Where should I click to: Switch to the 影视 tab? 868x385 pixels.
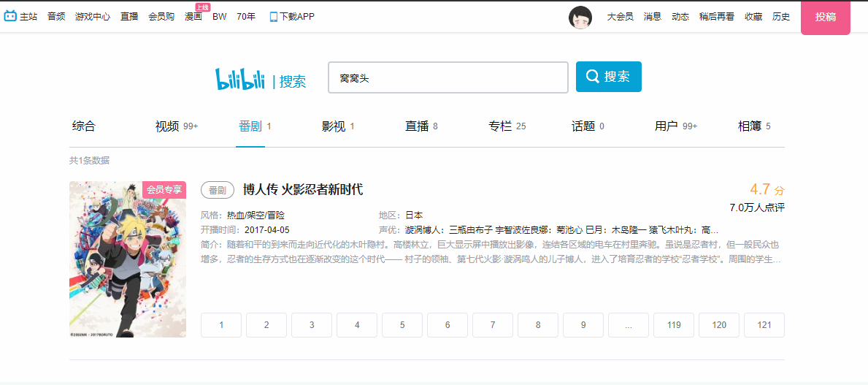click(x=338, y=126)
